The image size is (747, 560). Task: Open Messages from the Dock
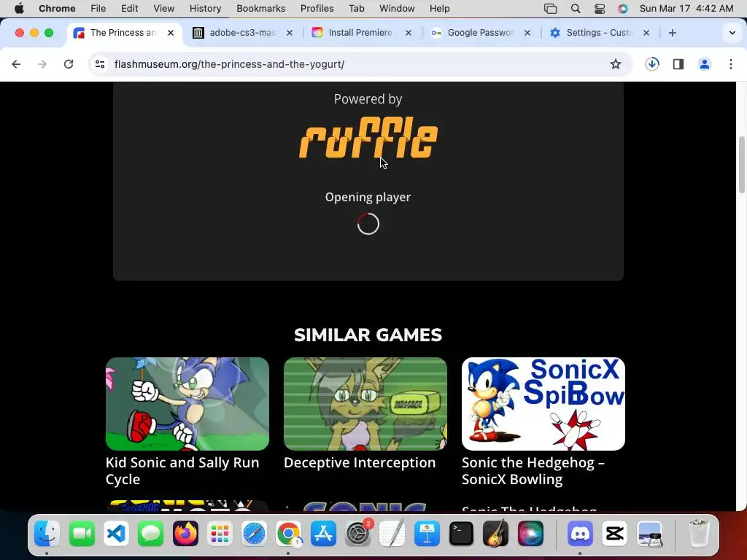point(150,534)
